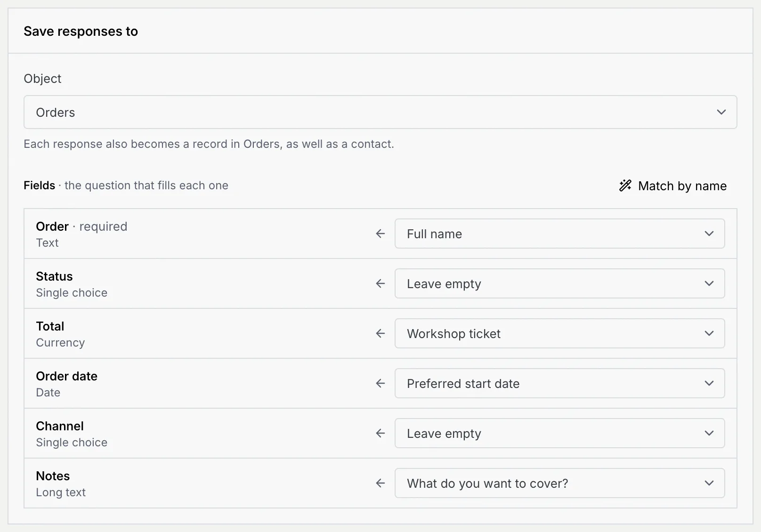Open the What do you want to cover dropdown
The width and height of the screenshot is (761, 532).
click(559, 483)
